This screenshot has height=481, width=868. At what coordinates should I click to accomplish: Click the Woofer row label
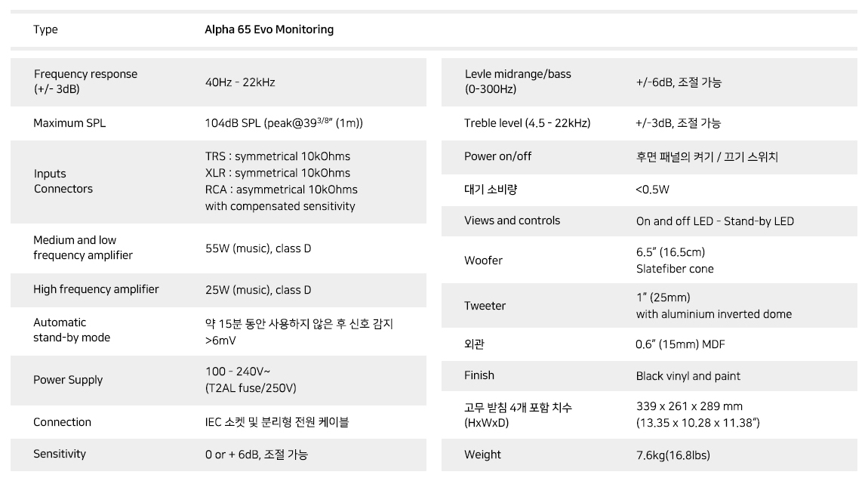point(483,261)
